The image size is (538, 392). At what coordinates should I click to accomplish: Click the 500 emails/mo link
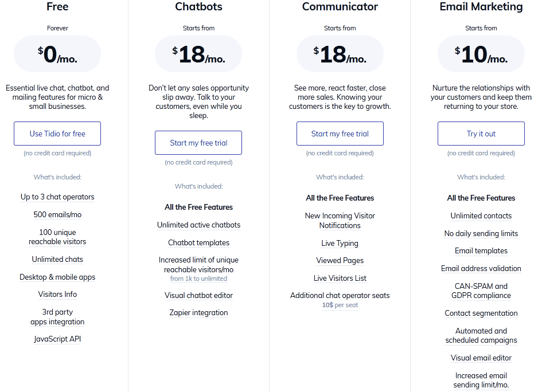click(x=57, y=215)
